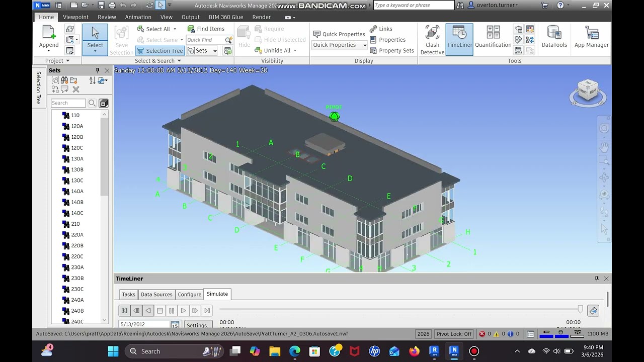This screenshot has width=644, height=362.
Task: Click the TimeLiner export animation icon
Action: [x=593, y=311]
